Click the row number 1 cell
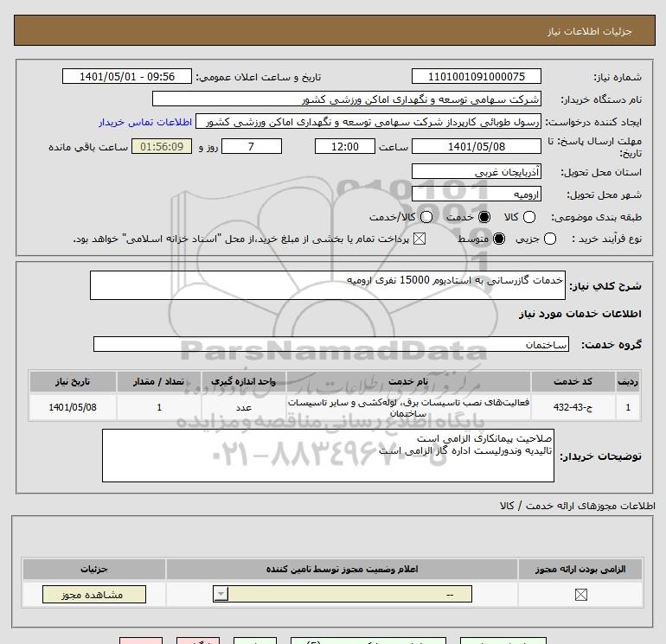Image resolution: width=666 pixels, height=644 pixels. [628, 407]
